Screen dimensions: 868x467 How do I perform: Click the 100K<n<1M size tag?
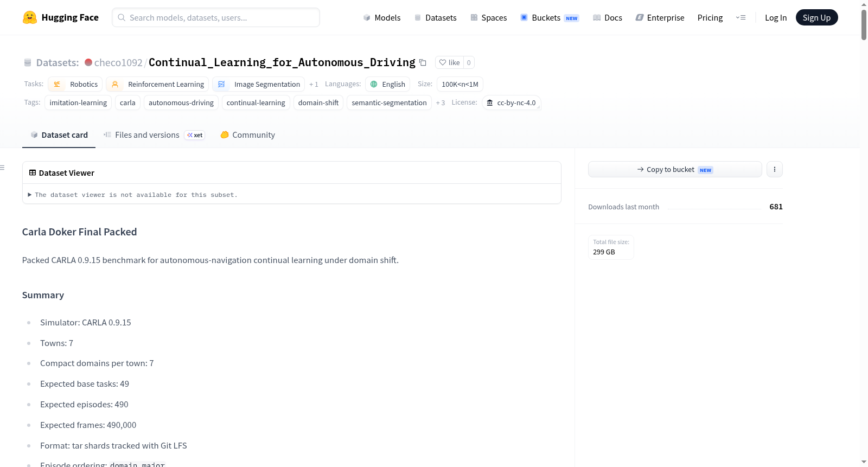pos(459,84)
